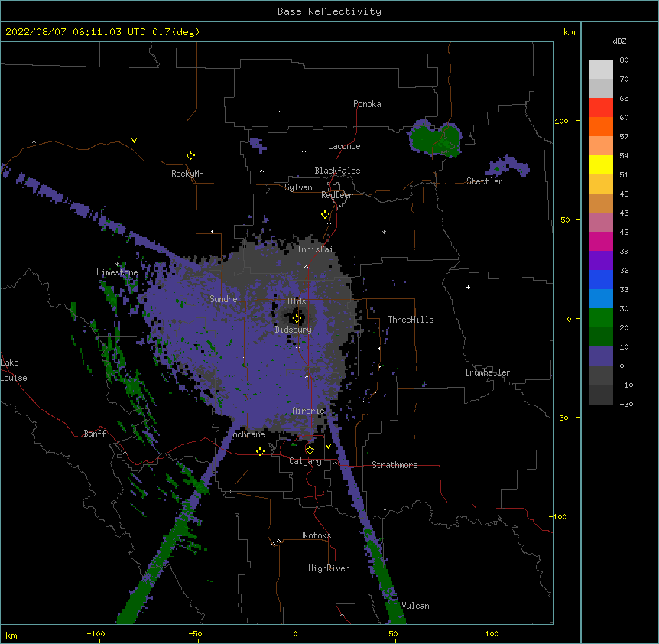Image resolution: width=659 pixels, height=644 pixels.
Task: Click the Banff town label
Action: point(95,434)
